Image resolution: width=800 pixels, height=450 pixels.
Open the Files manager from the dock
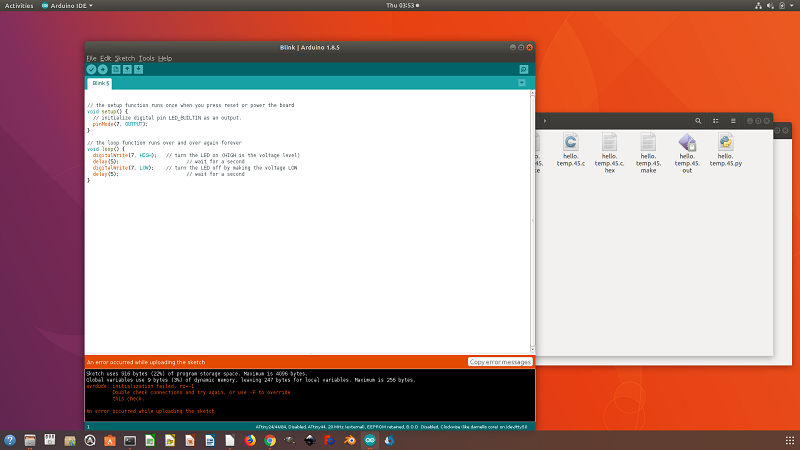pos(30,440)
